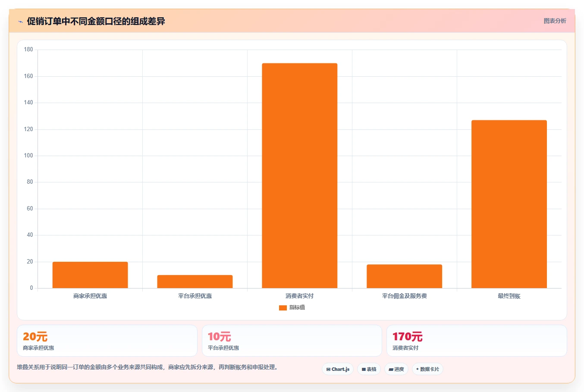The image size is (584, 392).
Task: Open the 10元 平台承担优惠 card
Action: pyautogui.click(x=292, y=341)
